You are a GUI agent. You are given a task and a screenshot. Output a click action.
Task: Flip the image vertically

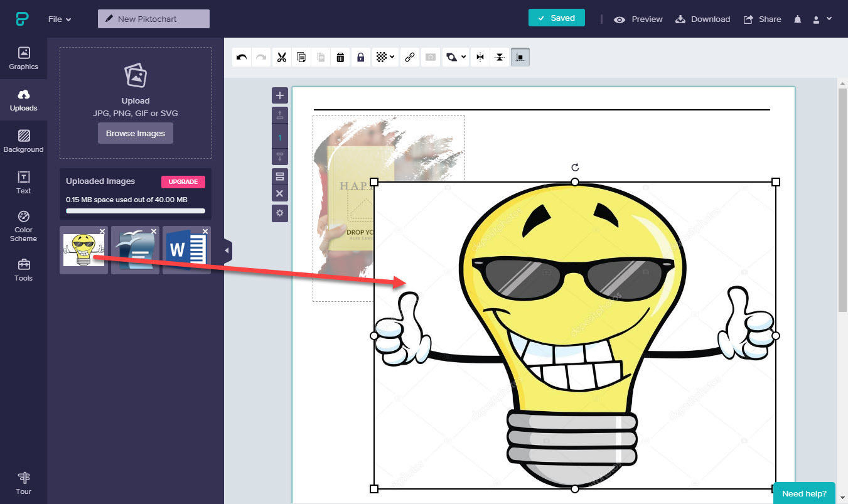coord(500,57)
